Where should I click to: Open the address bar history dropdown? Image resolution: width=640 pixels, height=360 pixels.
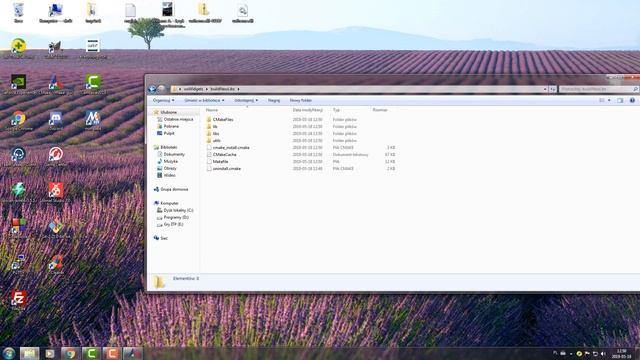tap(545, 89)
